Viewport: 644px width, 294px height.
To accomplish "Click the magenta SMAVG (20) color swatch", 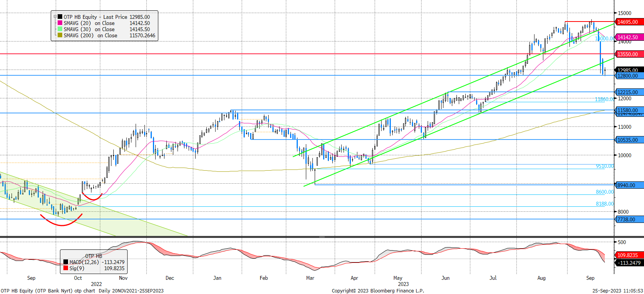I will pyautogui.click(x=60, y=23).
